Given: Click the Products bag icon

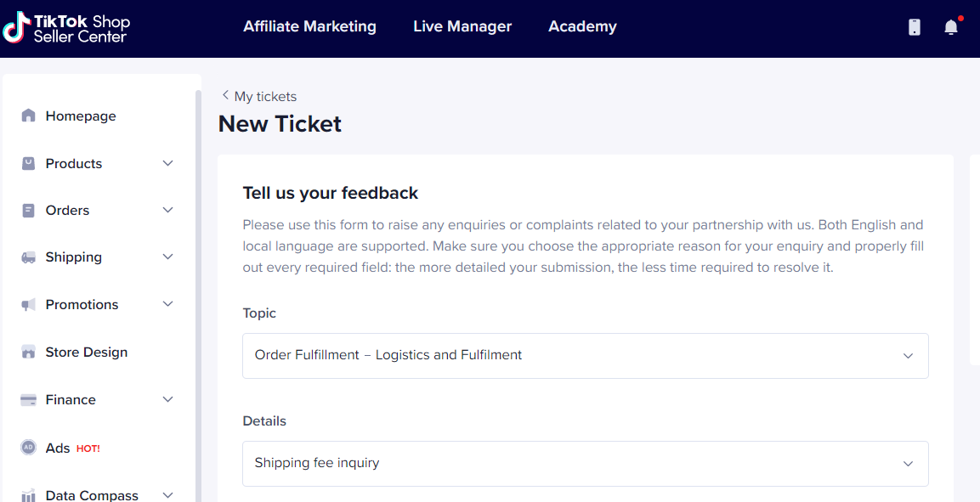Looking at the screenshot, I should pyautogui.click(x=29, y=163).
